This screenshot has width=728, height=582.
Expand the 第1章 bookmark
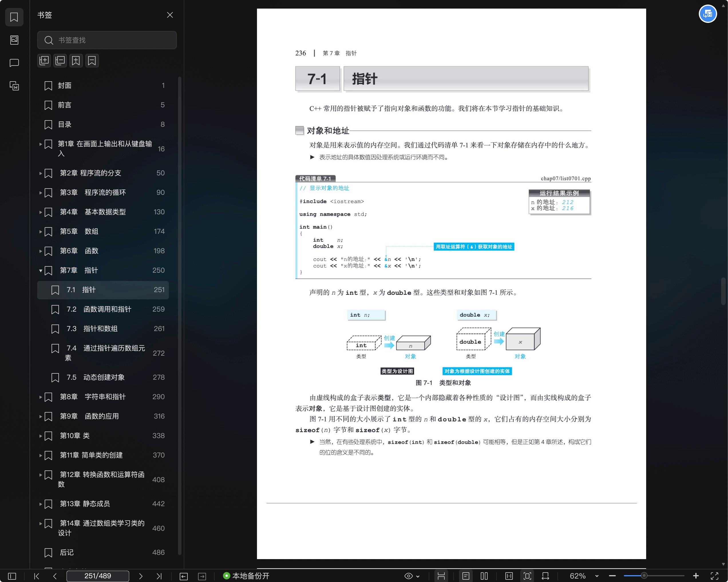coord(41,144)
